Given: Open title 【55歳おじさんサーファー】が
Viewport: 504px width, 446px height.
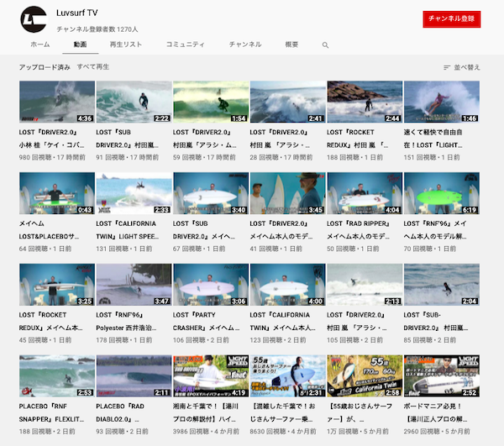Looking at the screenshot, I should [360, 412].
